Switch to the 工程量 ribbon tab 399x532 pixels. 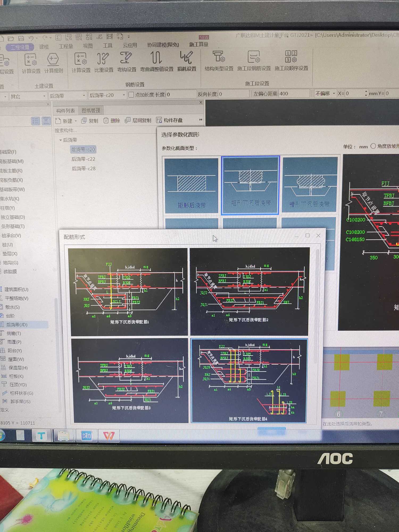coord(66,46)
